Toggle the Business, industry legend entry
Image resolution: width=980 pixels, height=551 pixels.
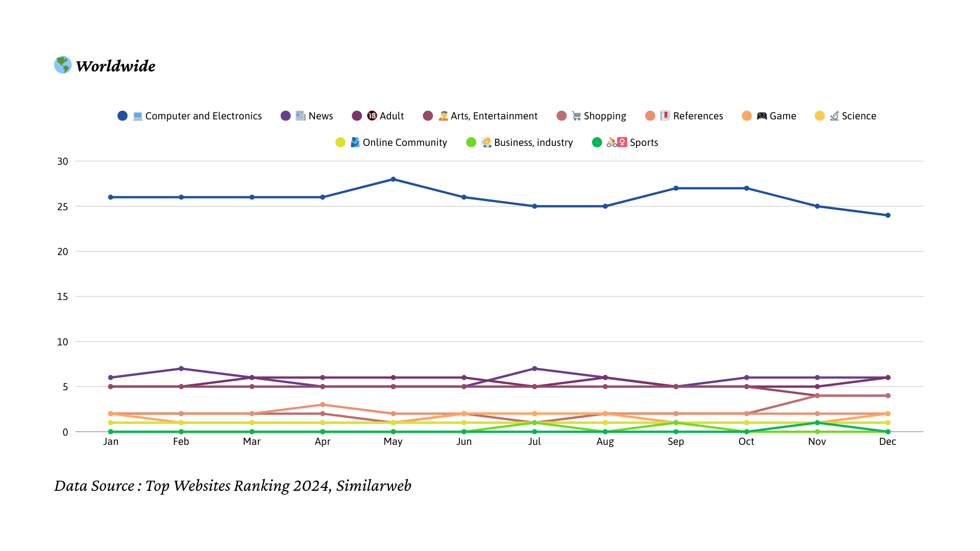[533, 143]
